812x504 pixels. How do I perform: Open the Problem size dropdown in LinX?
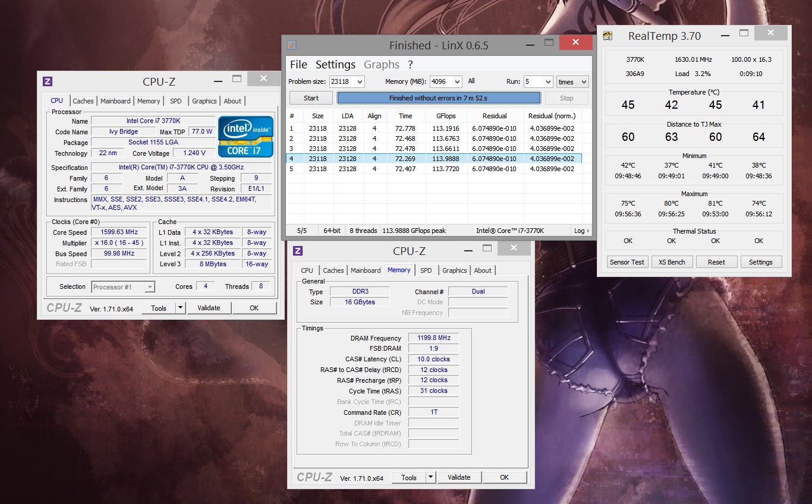(x=359, y=82)
